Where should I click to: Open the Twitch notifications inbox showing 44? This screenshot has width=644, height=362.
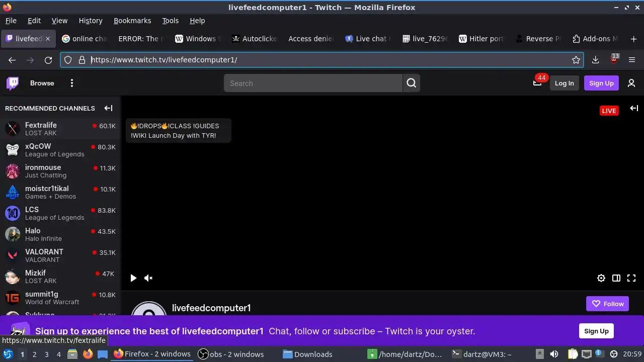[538, 82]
